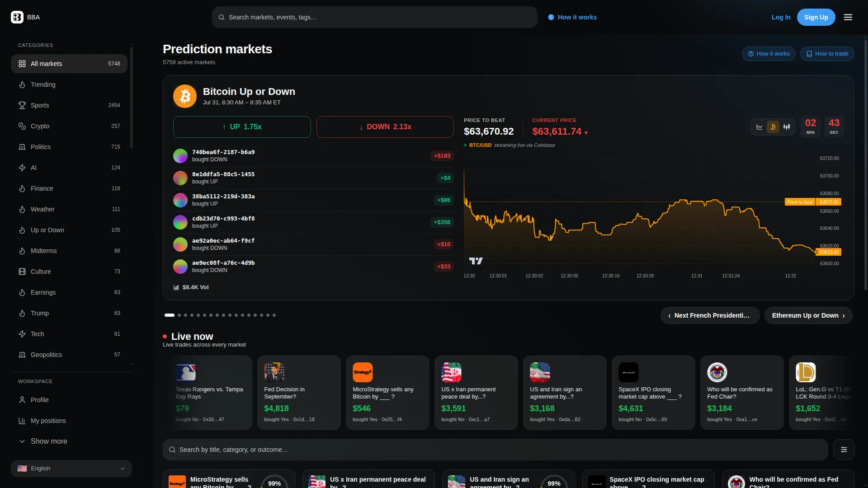Go to Ethereum Up or Down market

(808, 315)
